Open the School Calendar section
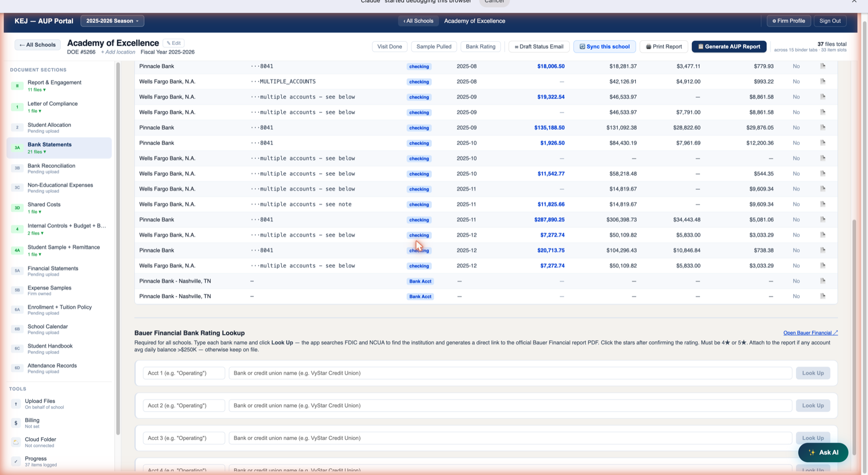868x475 pixels. pyautogui.click(x=59, y=329)
